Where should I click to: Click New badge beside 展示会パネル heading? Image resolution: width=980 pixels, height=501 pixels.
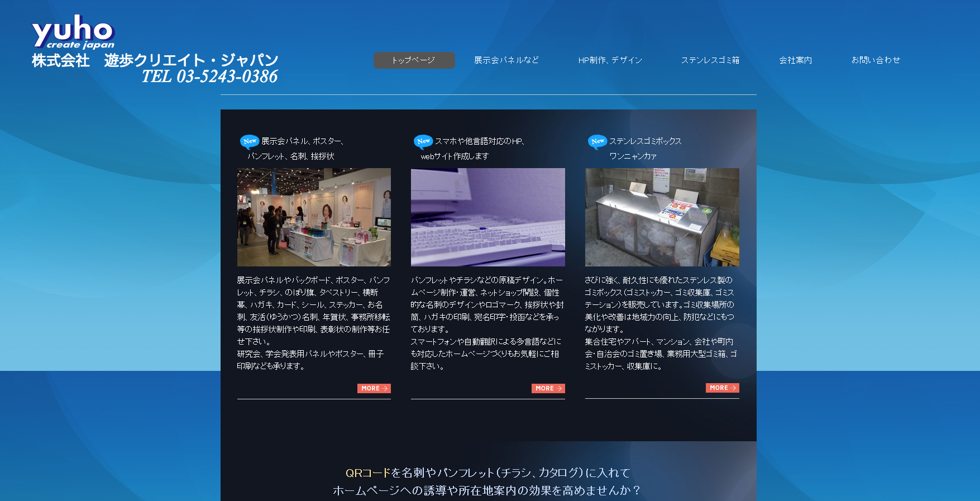pos(250,141)
